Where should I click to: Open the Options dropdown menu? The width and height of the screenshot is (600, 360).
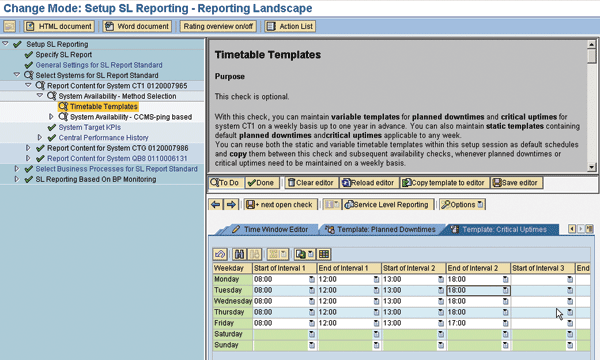(462, 205)
